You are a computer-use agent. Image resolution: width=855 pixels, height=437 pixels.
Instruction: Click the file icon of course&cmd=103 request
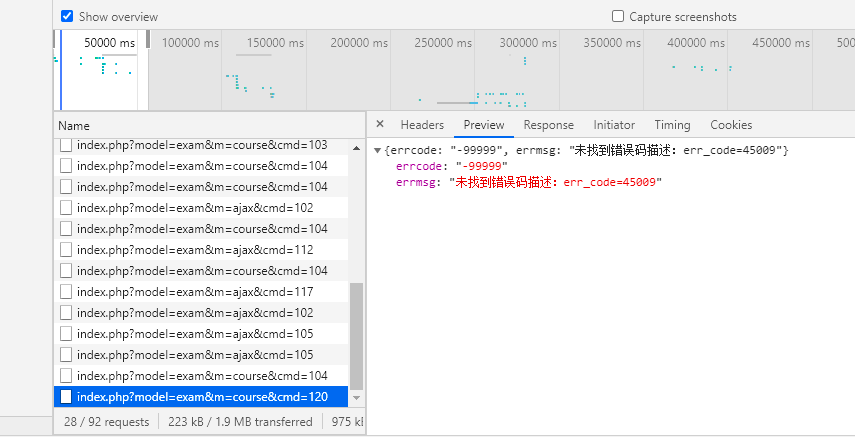tap(66, 146)
